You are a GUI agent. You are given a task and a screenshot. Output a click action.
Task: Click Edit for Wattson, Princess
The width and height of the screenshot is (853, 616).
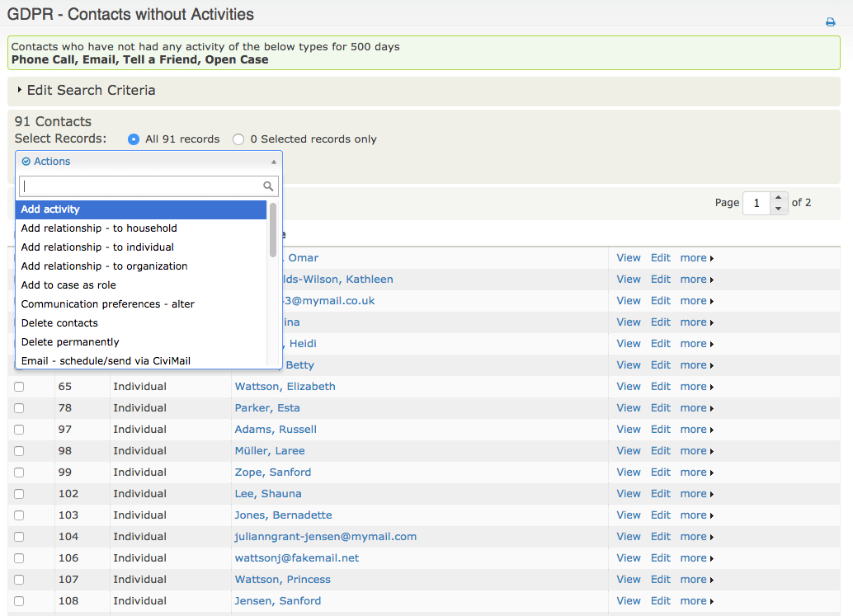point(661,580)
